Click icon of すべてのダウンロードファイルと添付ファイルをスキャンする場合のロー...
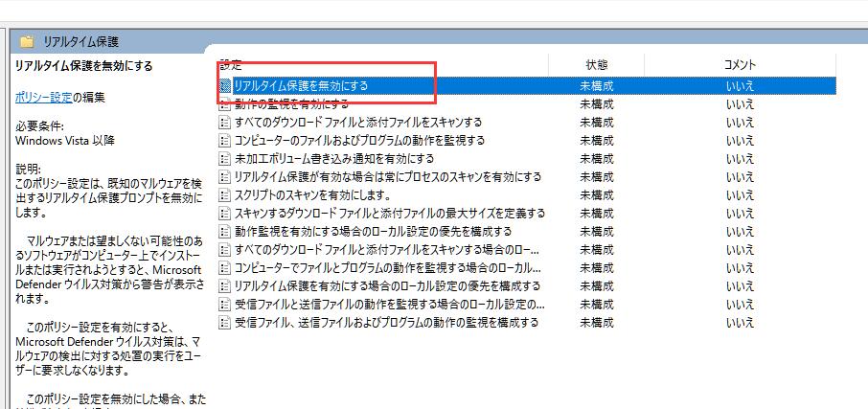This screenshot has width=868, height=409. click(x=225, y=250)
